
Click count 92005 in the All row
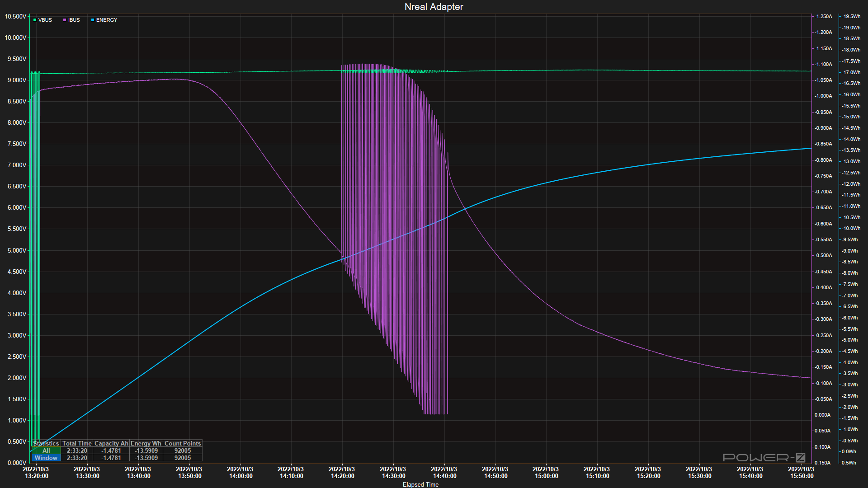click(183, 451)
